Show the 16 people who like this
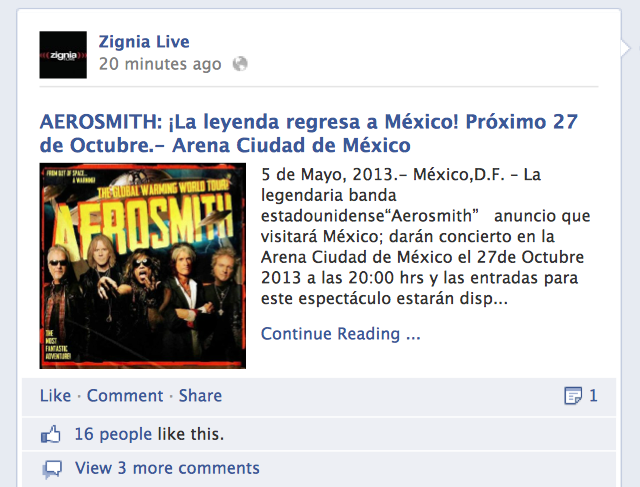 [149, 434]
